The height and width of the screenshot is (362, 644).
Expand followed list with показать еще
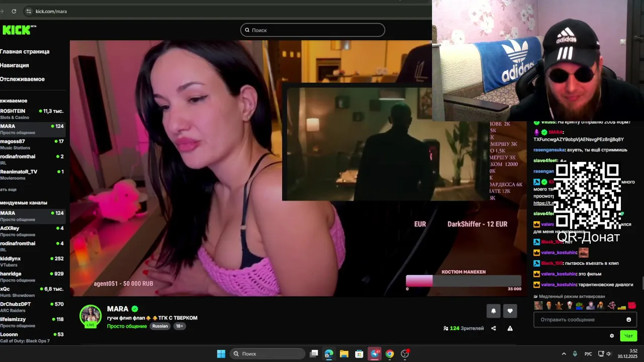9,190
